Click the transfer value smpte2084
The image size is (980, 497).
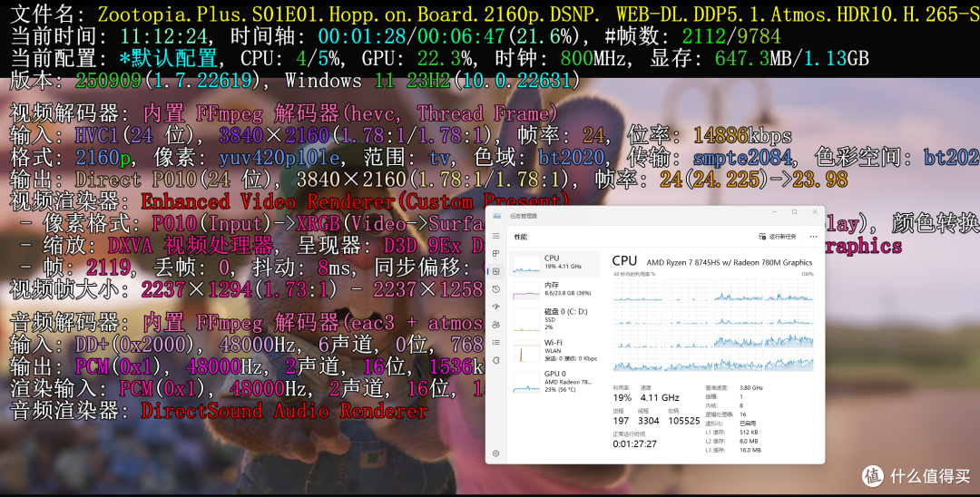tap(742, 157)
